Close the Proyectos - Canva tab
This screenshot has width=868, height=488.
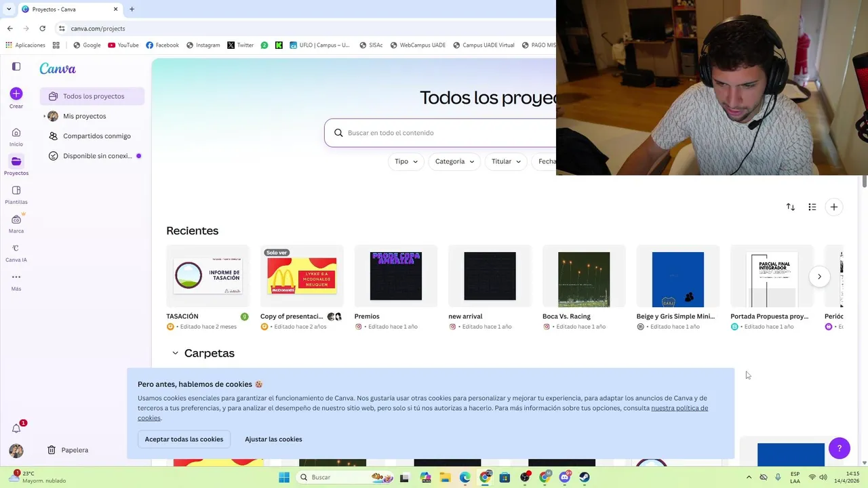coord(115,9)
